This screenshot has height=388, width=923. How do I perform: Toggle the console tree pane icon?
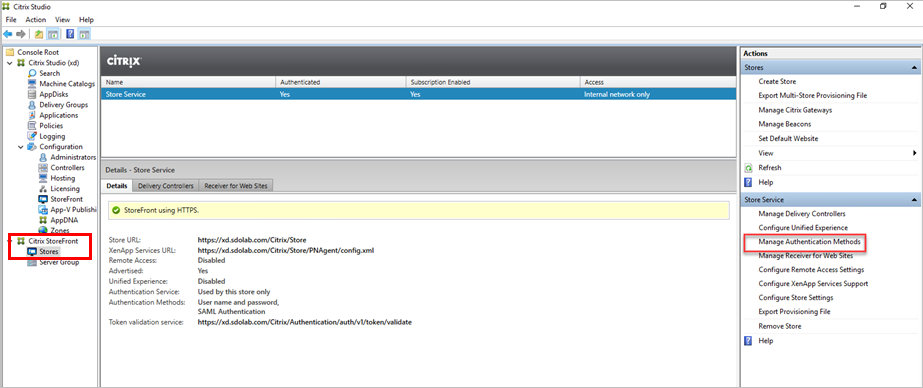52,34
